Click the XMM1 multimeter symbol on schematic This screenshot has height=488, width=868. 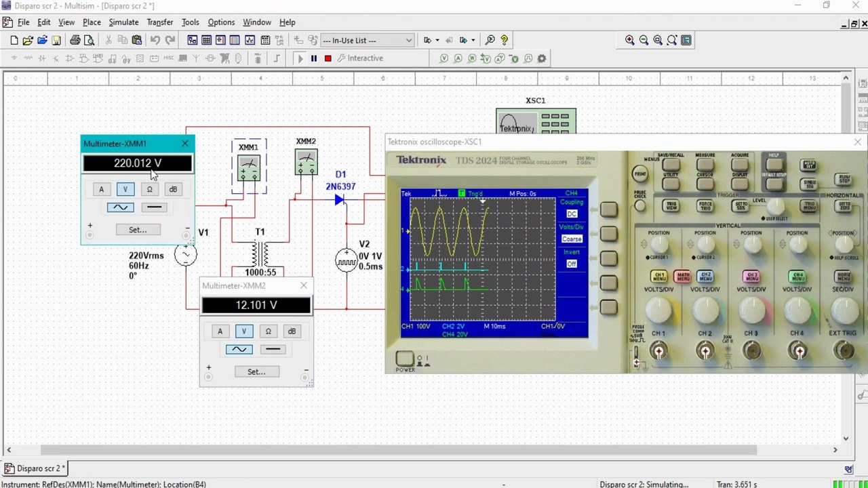coord(249,168)
